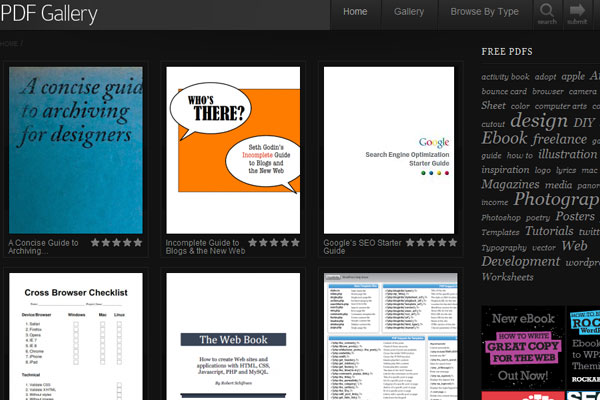Select the 'adopt' tag
The image size is (600, 400).
[545, 77]
